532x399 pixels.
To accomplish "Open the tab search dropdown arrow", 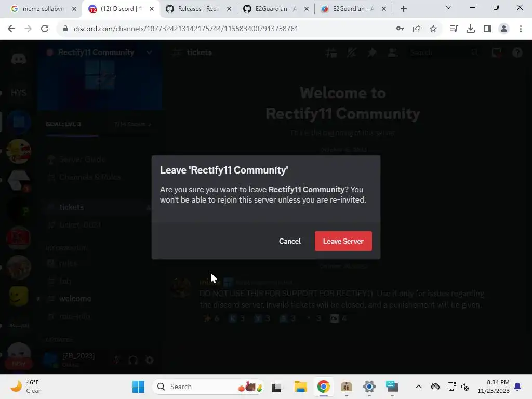I will click(448, 7).
